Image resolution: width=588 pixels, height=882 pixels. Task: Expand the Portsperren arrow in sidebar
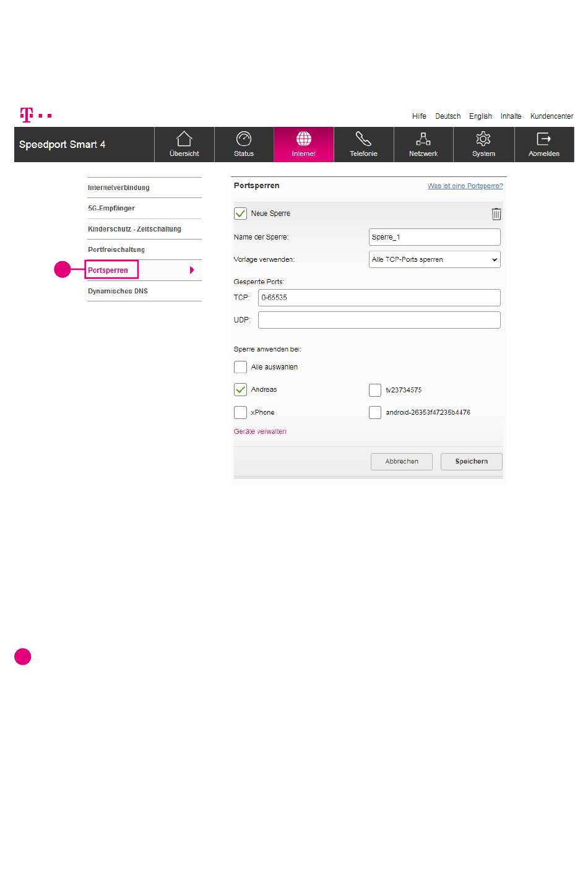point(192,270)
